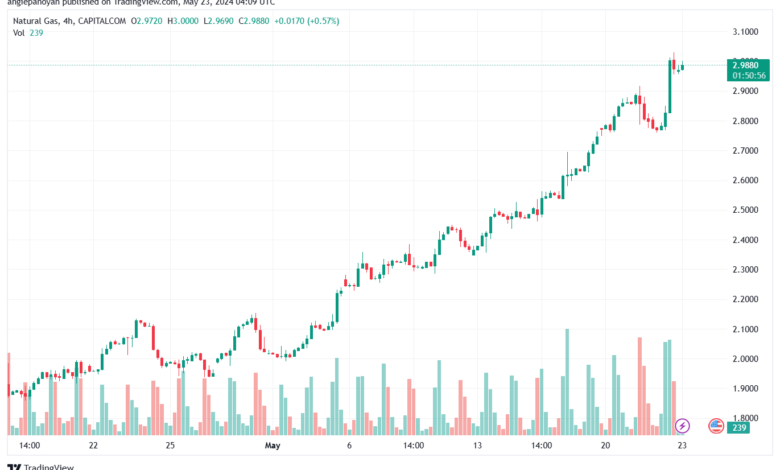780x470 pixels.
Task: Click the 4h timeframe label in legend
Action: tap(69, 21)
